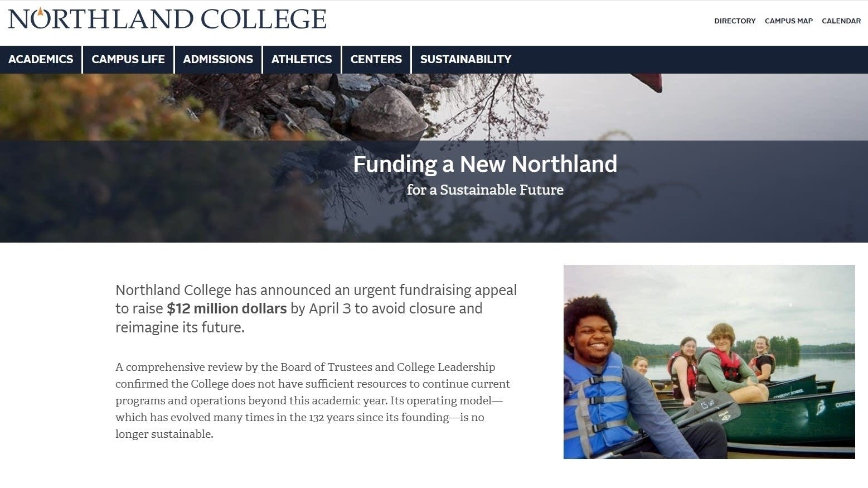Open the CALENDAR link
Image resolution: width=868 pixels, height=488 pixels.
tap(841, 21)
